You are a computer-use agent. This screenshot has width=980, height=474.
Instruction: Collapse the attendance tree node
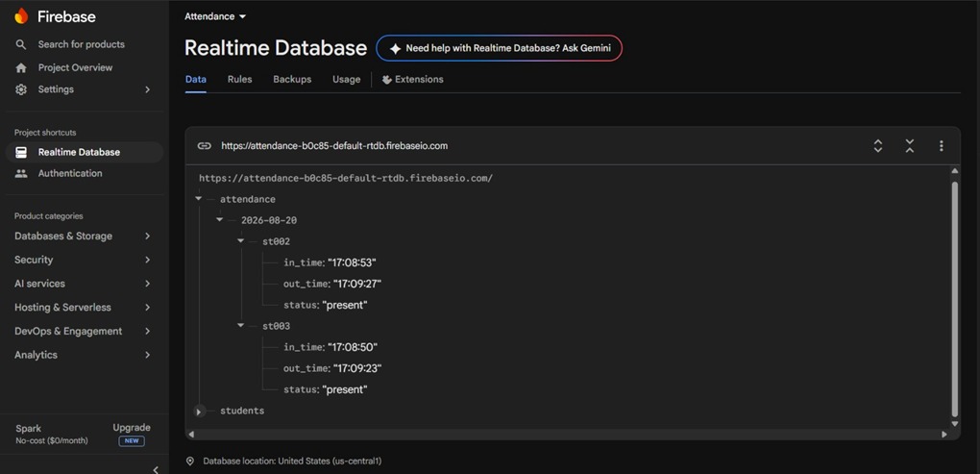pos(198,199)
